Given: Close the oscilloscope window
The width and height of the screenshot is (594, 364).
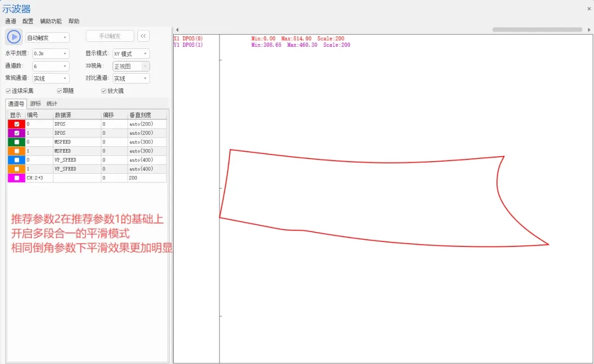Looking at the screenshot, I should click(589, 9).
